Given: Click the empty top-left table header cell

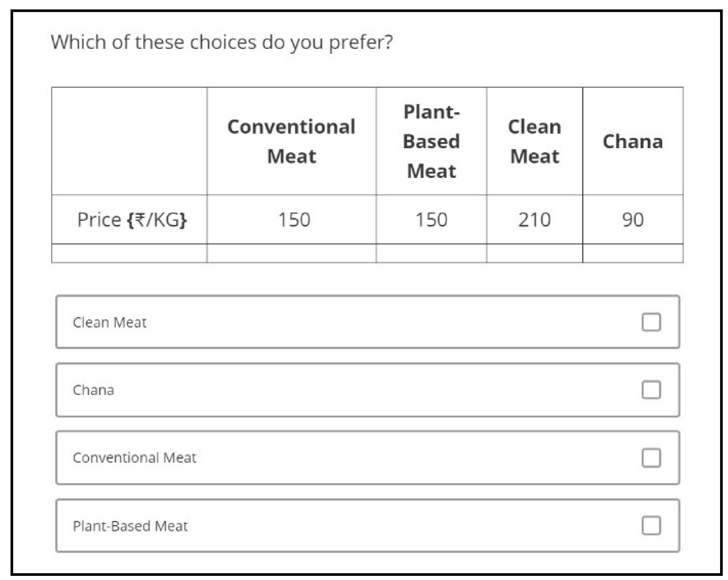Looking at the screenshot, I should 129,141.
